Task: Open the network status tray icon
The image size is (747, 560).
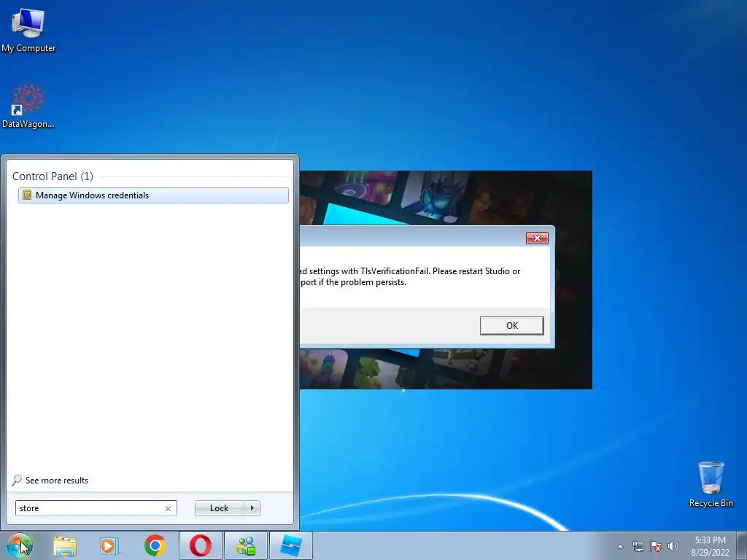Action: pos(638,546)
